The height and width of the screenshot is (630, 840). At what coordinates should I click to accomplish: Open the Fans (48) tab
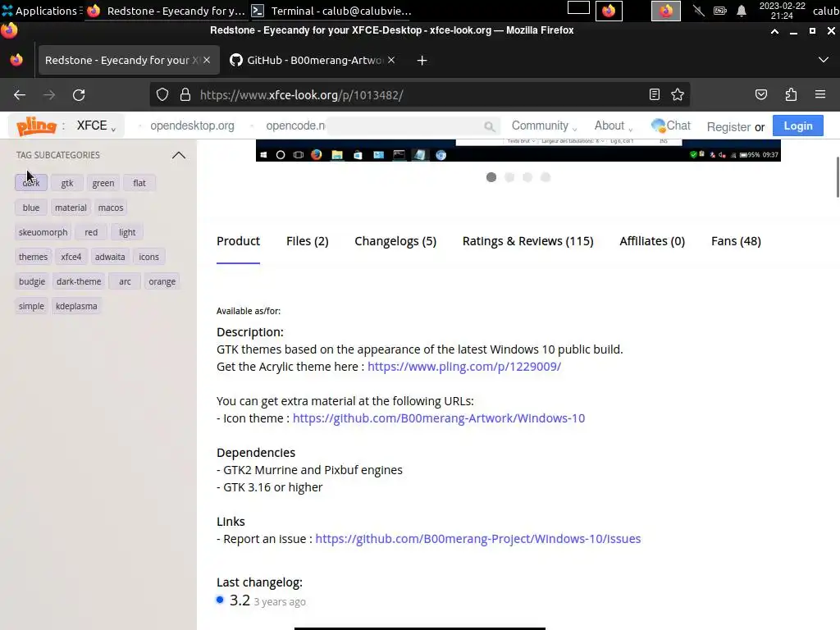click(x=736, y=242)
